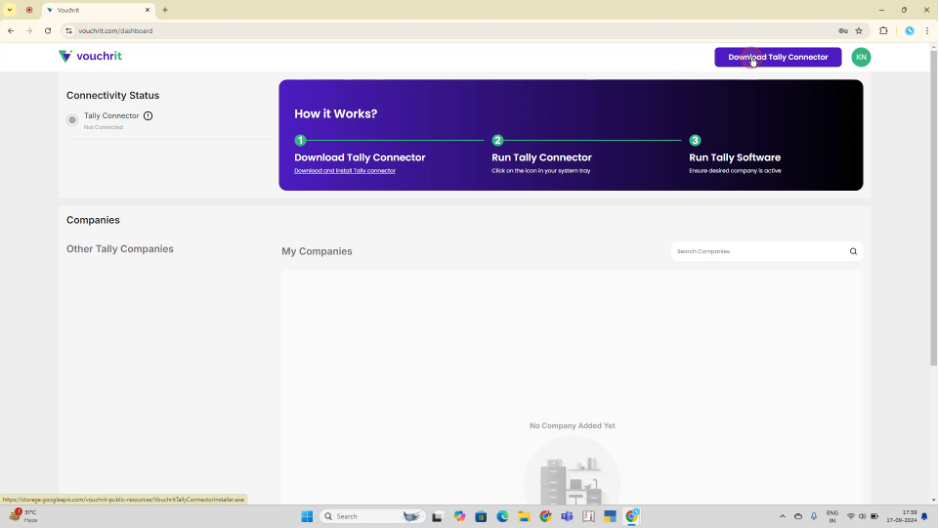Click the Connectivity Status heading

[113, 95]
